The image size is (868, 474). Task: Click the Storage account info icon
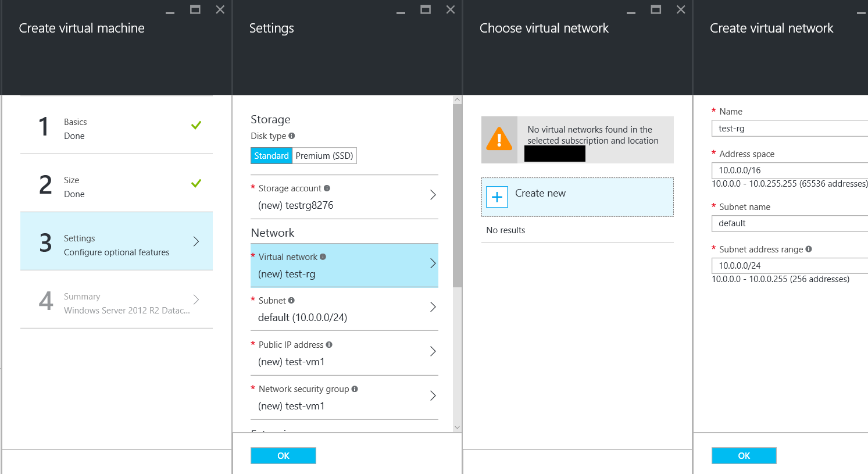[327, 188]
